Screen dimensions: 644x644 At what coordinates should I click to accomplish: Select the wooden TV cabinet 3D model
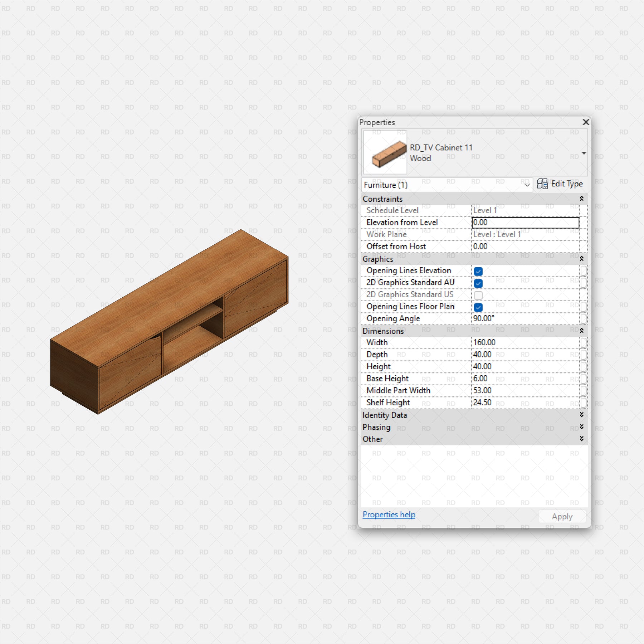coord(168,322)
